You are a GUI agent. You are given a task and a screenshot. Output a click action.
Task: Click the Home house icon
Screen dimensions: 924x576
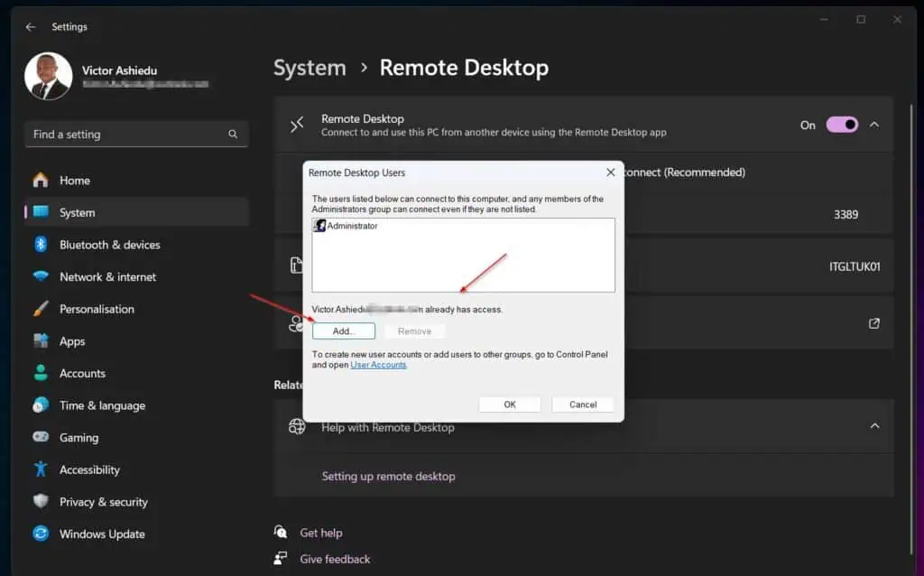(x=41, y=180)
